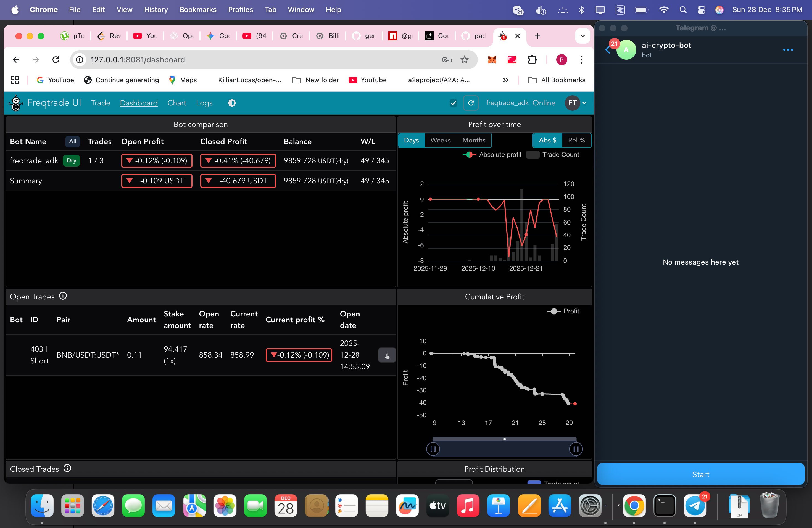Image resolution: width=812 pixels, height=528 pixels.
Task: Open Closed Trades info tooltip icon
Action: (67, 468)
